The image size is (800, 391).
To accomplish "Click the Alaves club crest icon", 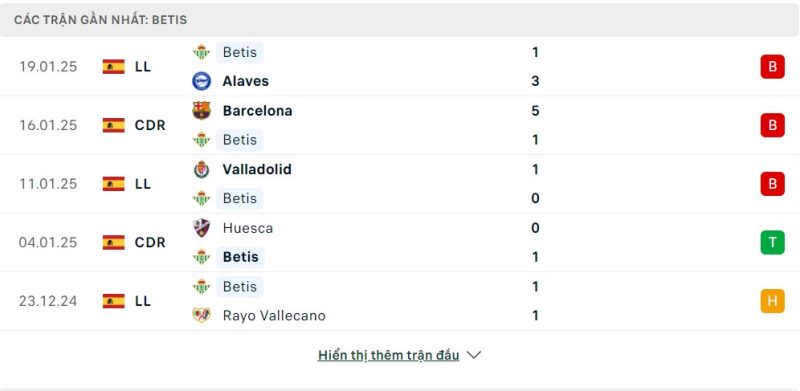I will [202, 81].
